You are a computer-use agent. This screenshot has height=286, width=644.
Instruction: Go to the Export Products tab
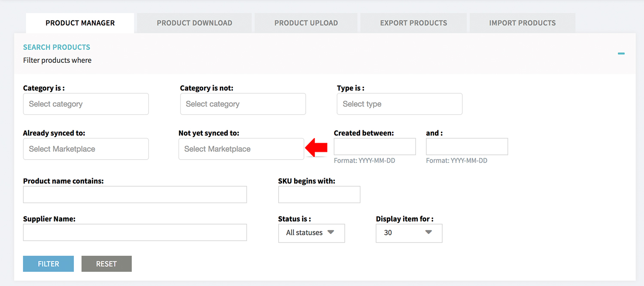pyautogui.click(x=413, y=23)
